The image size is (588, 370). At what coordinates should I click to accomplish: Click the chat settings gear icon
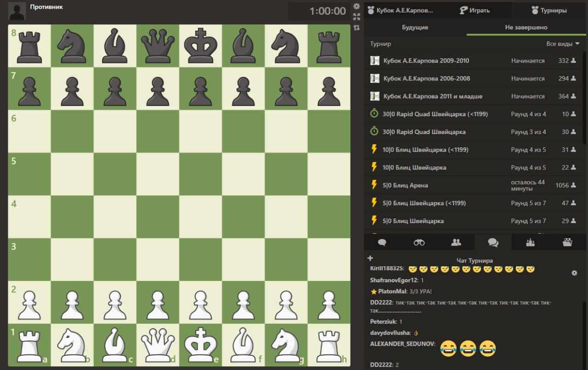pos(574,273)
